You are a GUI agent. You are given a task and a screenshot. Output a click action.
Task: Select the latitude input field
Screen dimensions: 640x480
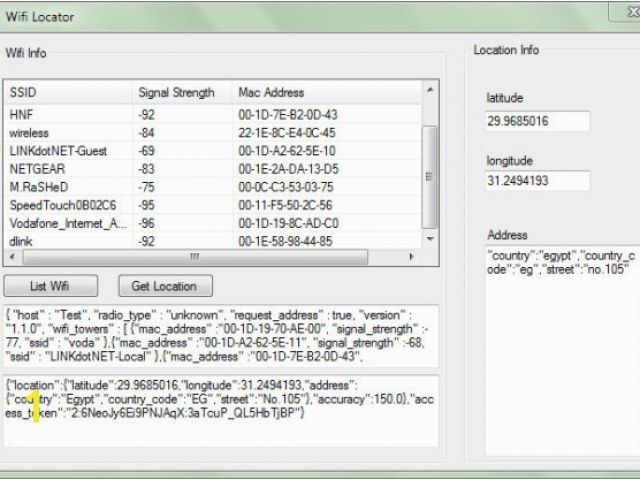(x=537, y=121)
